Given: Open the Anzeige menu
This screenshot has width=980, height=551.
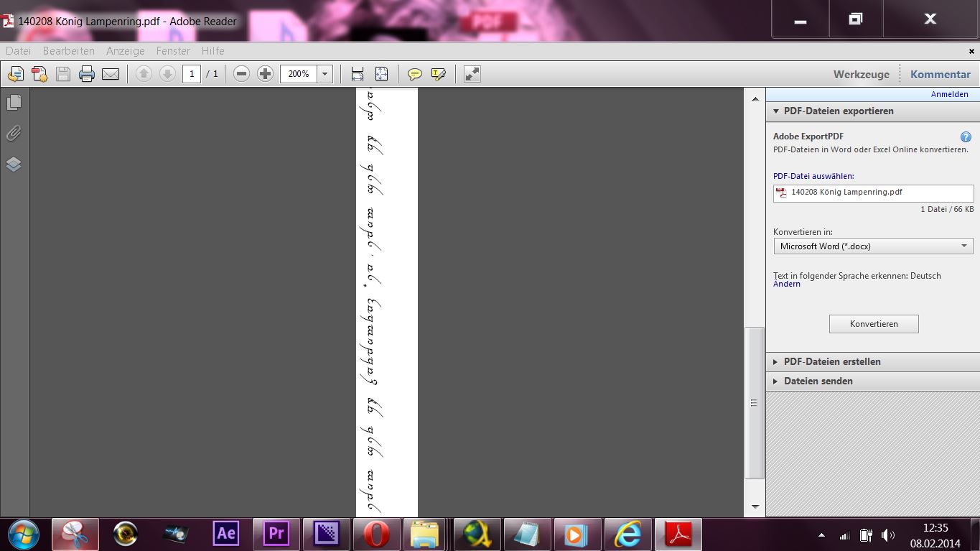Looking at the screenshot, I should click(x=126, y=51).
